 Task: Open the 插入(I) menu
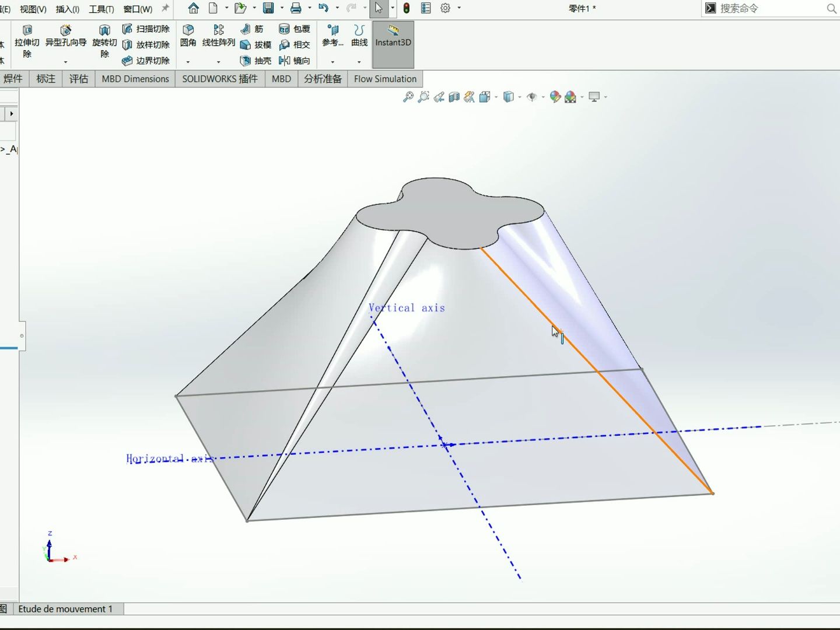tap(66, 9)
